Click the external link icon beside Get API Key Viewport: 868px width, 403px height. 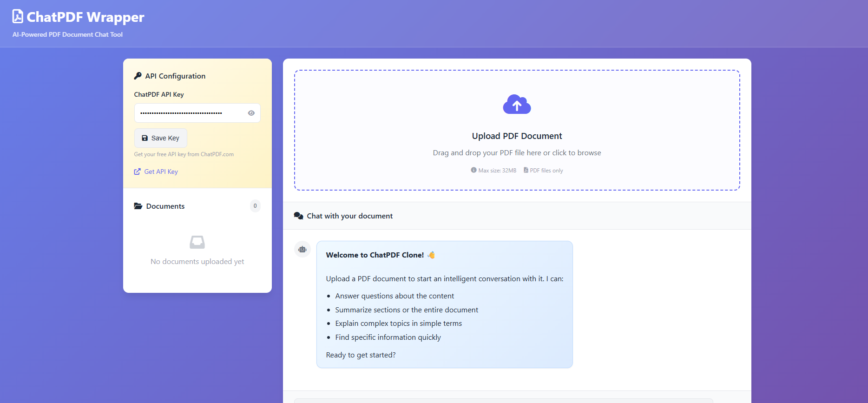(137, 172)
